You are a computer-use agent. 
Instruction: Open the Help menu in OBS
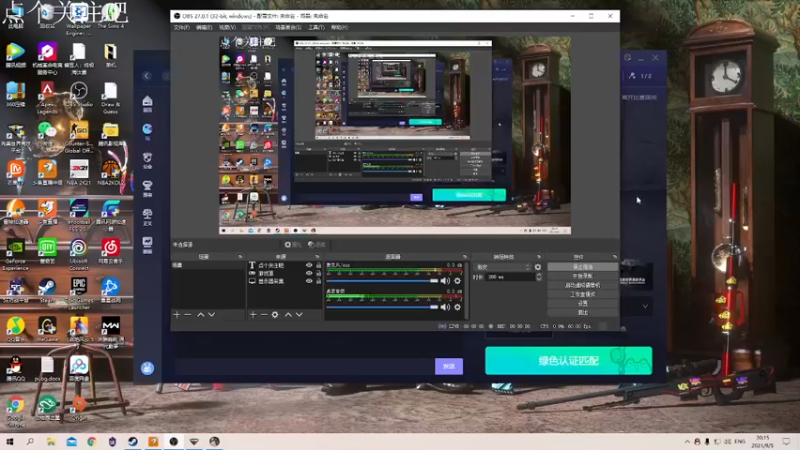tap(339, 28)
